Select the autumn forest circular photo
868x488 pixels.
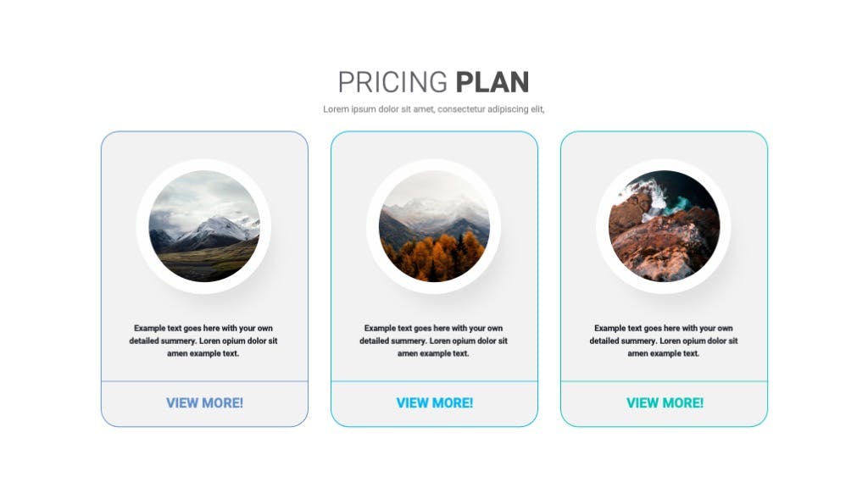point(434,225)
